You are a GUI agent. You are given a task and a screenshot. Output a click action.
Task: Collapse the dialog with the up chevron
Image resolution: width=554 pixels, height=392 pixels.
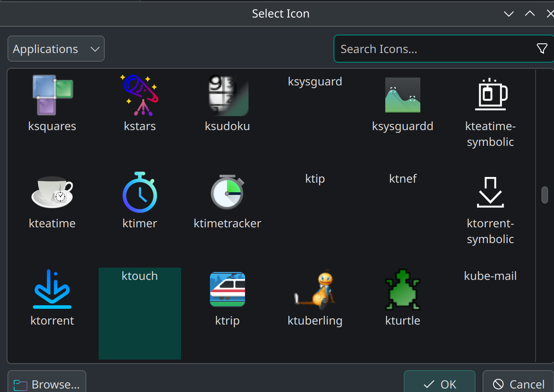pos(529,14)
